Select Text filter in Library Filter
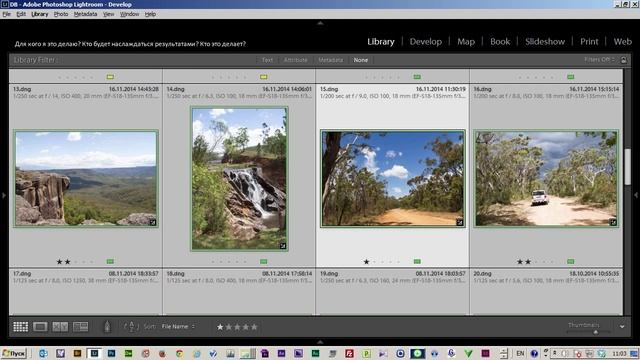The width and height of the screenshot is (640, 360). coord(267,60)
